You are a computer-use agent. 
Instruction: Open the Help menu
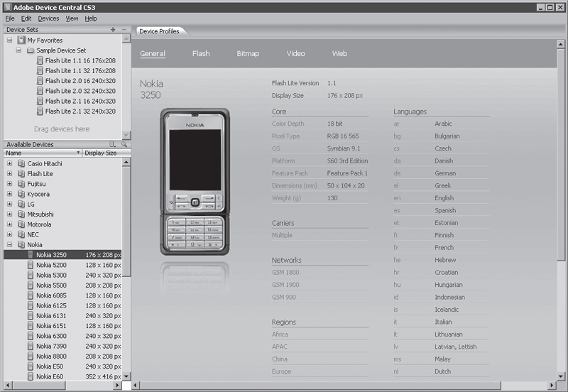click(x=91, y=18)
